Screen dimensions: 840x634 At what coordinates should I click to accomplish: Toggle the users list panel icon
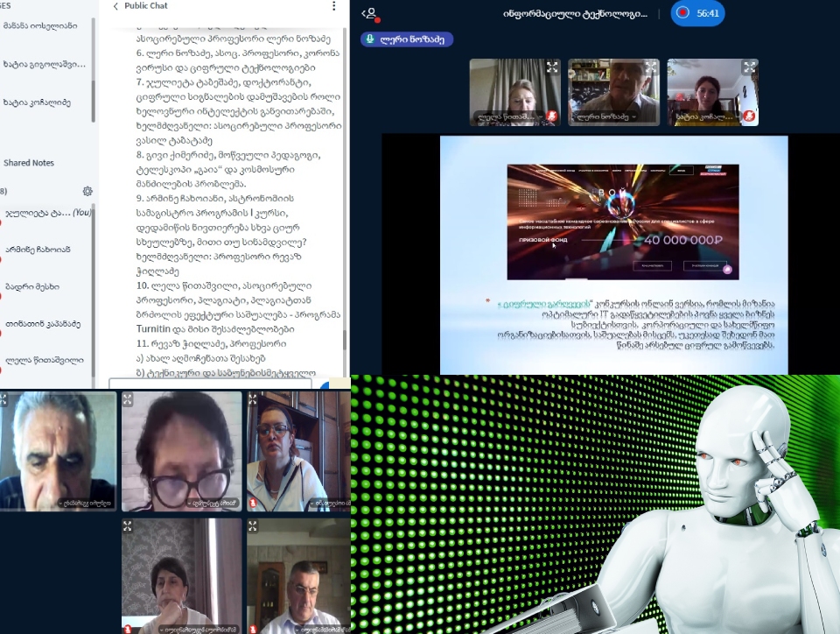click(370, 14)
